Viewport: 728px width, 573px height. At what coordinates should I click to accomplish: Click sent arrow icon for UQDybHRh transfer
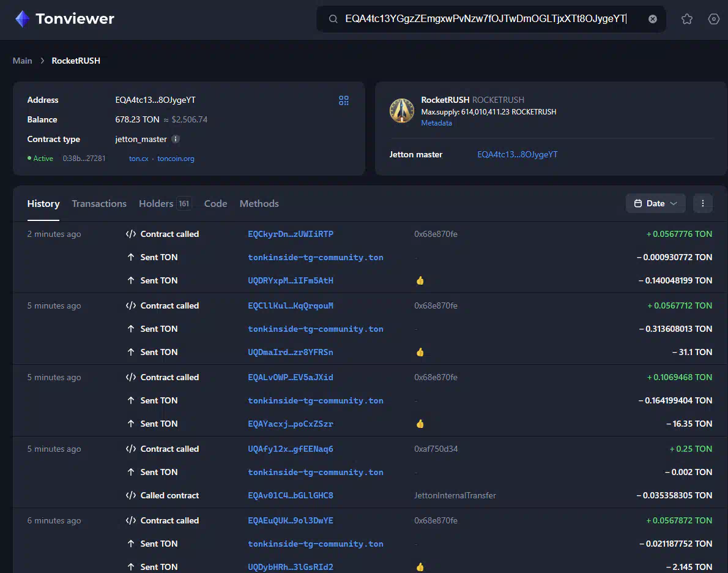[131, 566]
